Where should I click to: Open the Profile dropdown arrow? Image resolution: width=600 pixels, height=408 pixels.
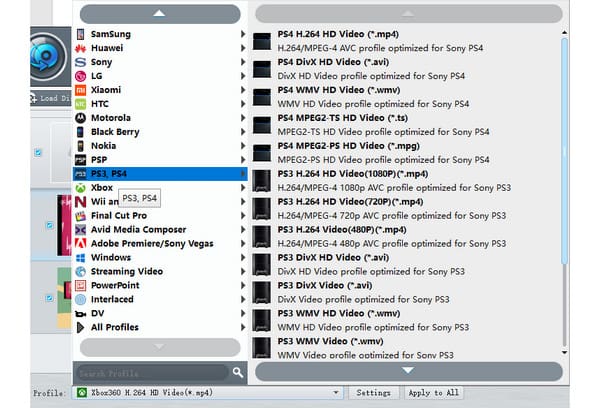tap(336, 393)
